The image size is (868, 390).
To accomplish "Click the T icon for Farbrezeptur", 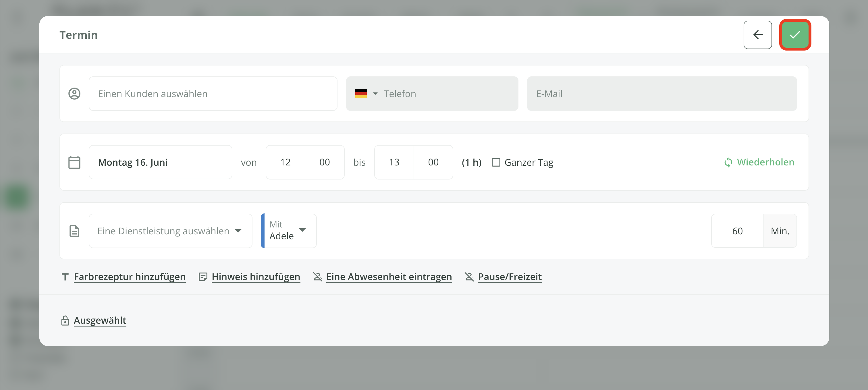I will point(65,277).
